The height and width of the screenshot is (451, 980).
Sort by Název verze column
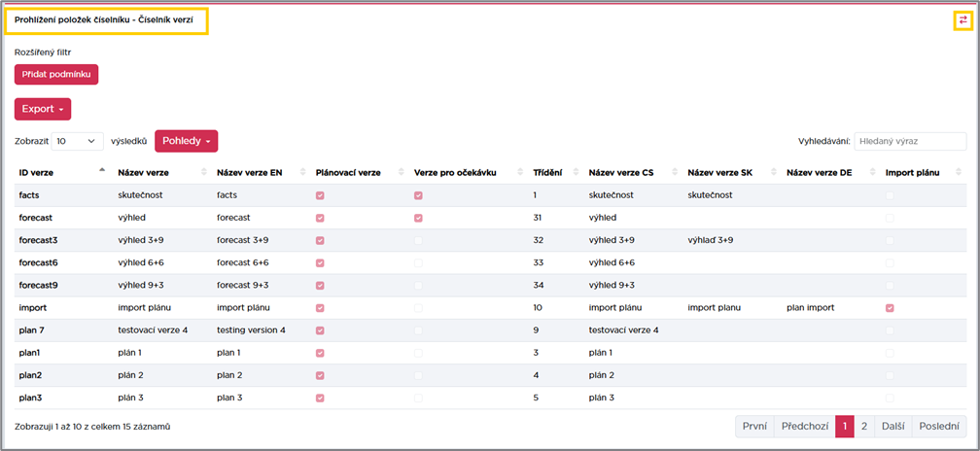pos(162,172)
